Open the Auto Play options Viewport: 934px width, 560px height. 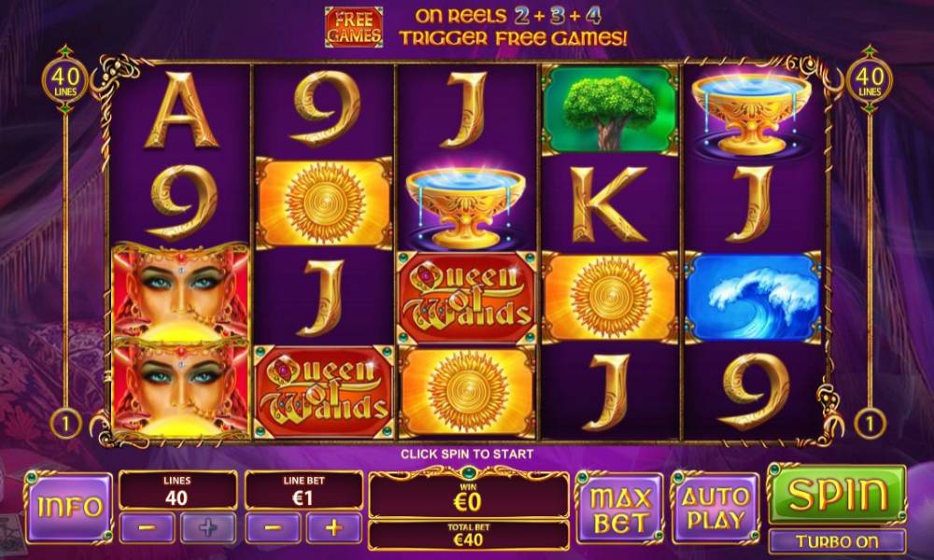click(715, 508)
